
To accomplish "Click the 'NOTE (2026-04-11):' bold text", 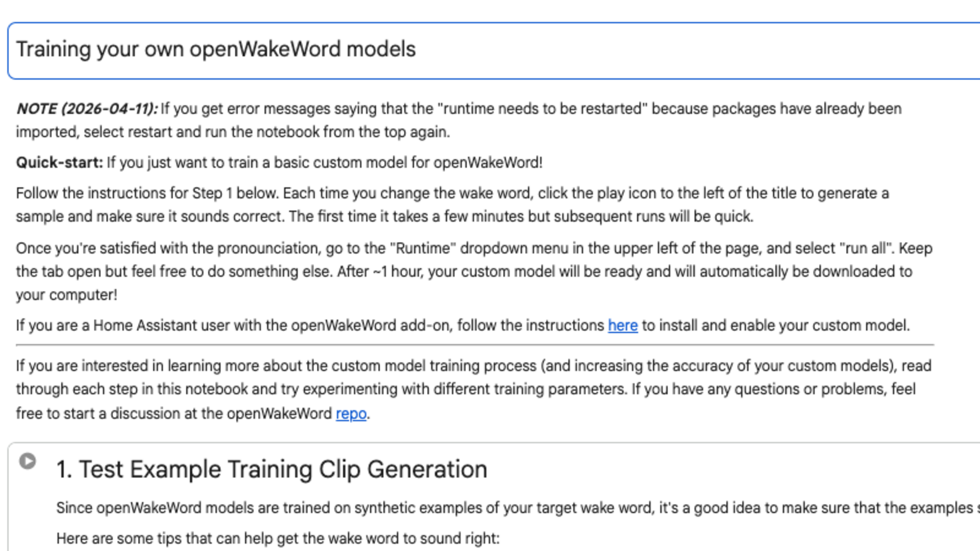I will (87, 109).
